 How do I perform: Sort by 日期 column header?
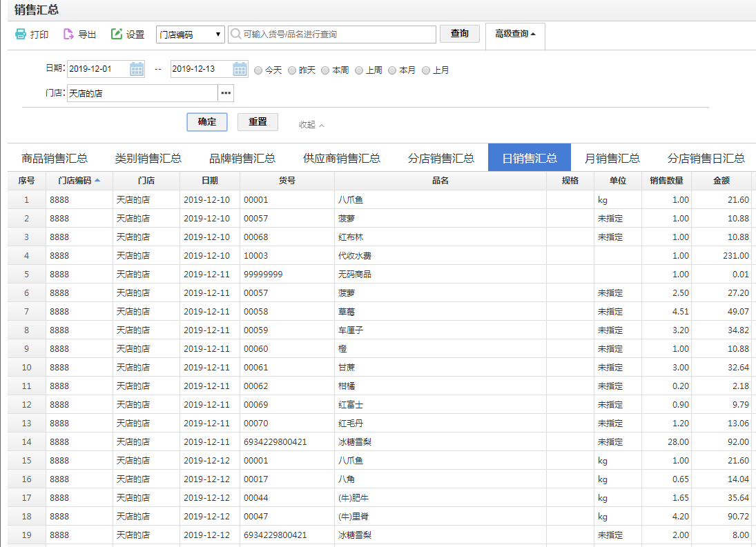click(x=210, y=181)
